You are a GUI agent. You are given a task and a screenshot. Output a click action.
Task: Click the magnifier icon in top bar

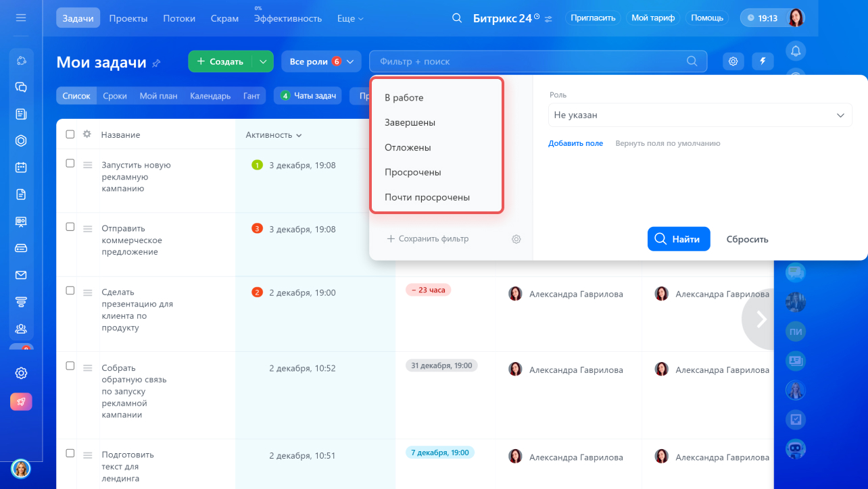pos(457,18)
